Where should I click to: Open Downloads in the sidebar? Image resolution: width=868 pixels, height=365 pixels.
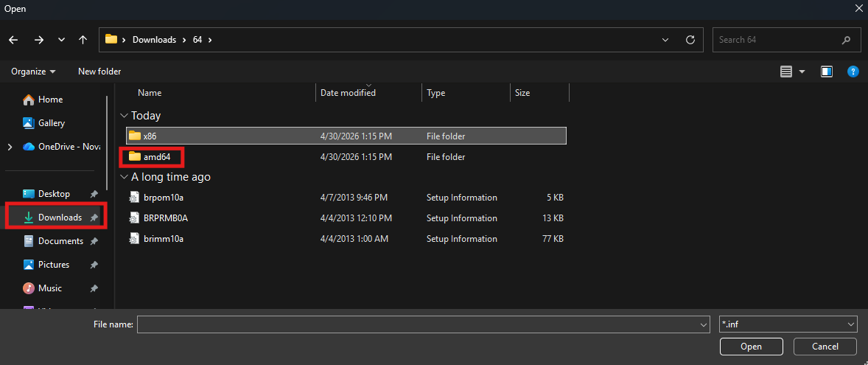click(53, 217)
